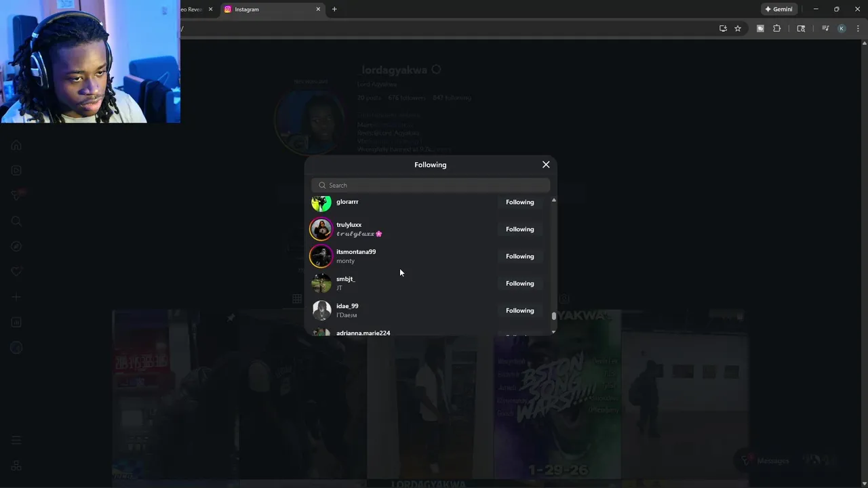Image resolution: width=868 pixels, height=488 pixels.
Task: Open itsmontana99's story avatar
Action: click(321, 256)
